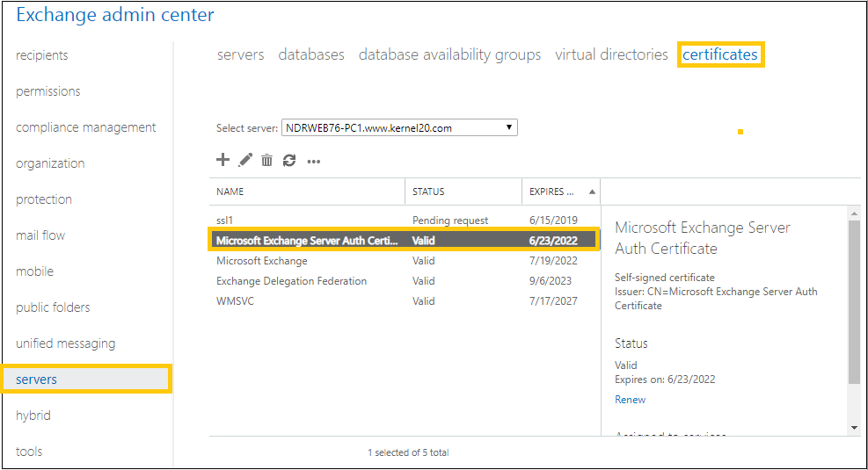Open the databases tab
Viewport: 868px width, 470px height.
point(311,54)
